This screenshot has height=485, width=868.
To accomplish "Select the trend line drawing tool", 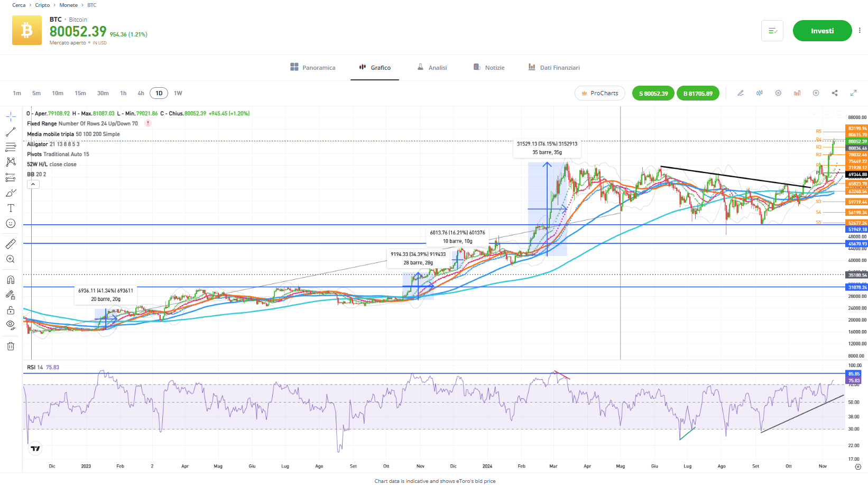I will pyautogui.click(x=11, y=132).
